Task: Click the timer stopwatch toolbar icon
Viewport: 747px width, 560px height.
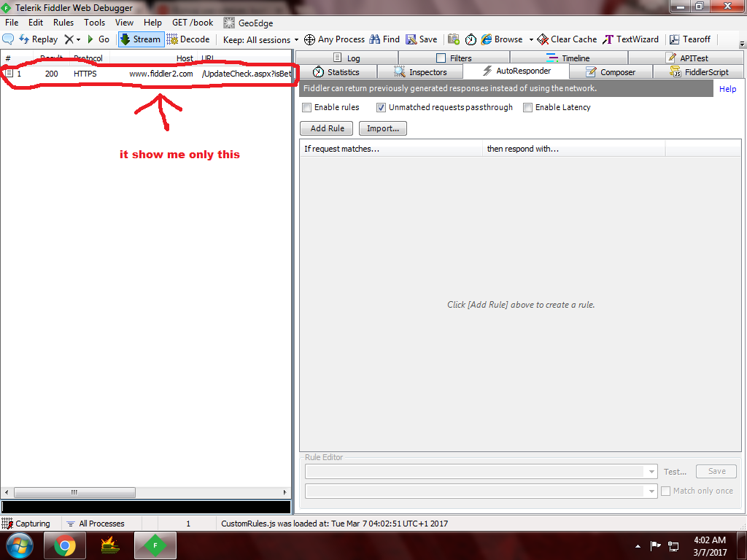Action: [471, 39]
